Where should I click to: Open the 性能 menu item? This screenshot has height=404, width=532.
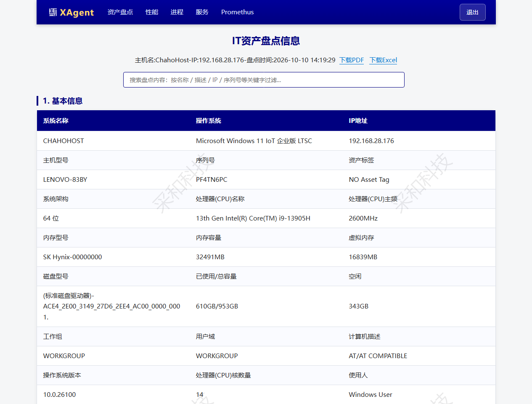[152, 12]
